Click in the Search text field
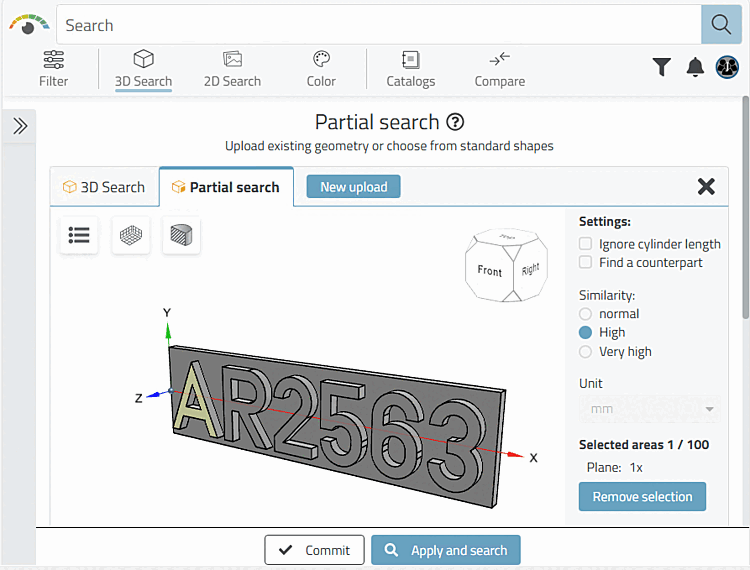The height and width of the screenshot is (570, 750). 380,25
